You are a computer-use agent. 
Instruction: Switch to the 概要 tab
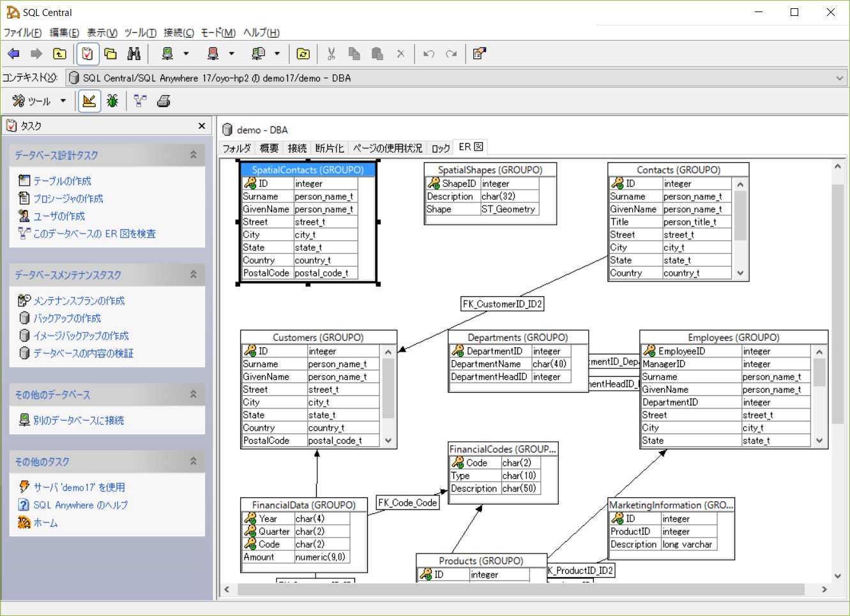pyautogui.click(x=269, y=148)
